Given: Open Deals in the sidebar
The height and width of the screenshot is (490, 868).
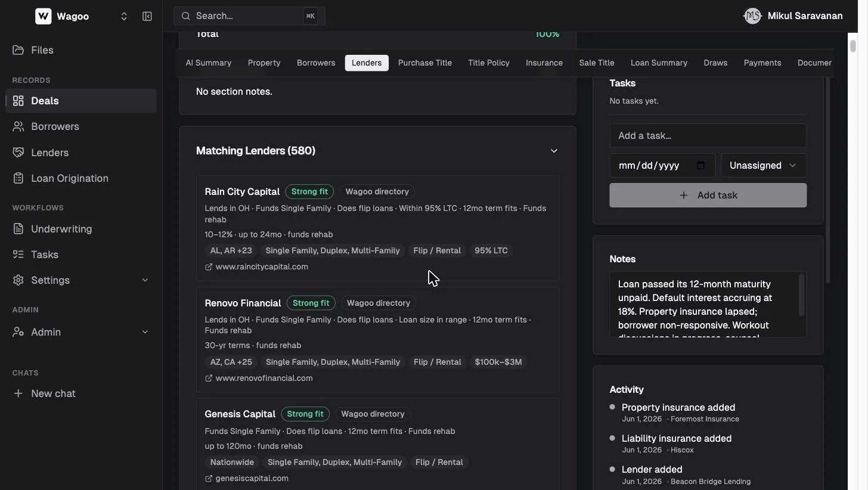Looking at the screenshot, I should point(81,101).
